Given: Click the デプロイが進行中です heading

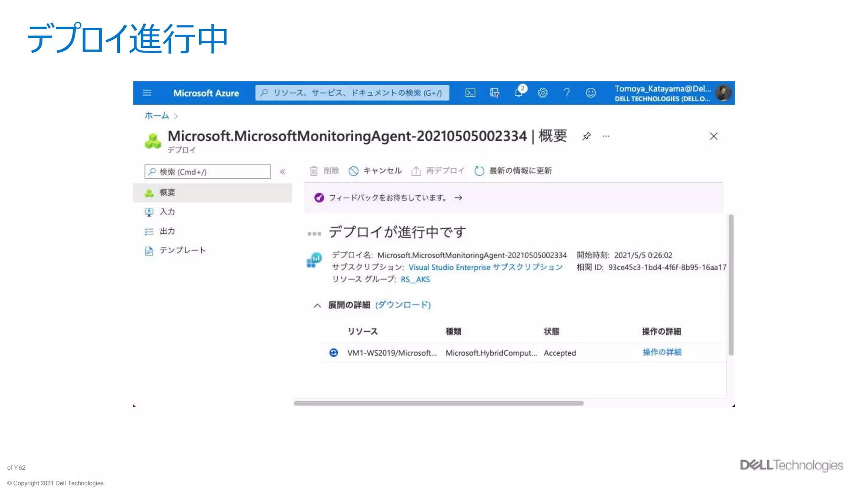Looking at the screenshot, I should (x=397, y=232).
